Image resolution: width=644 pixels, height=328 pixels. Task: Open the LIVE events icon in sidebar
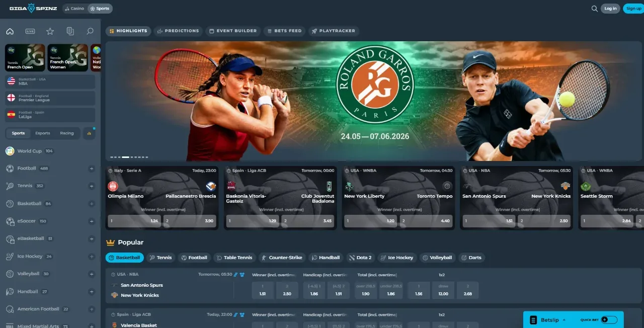click(30, 31)
